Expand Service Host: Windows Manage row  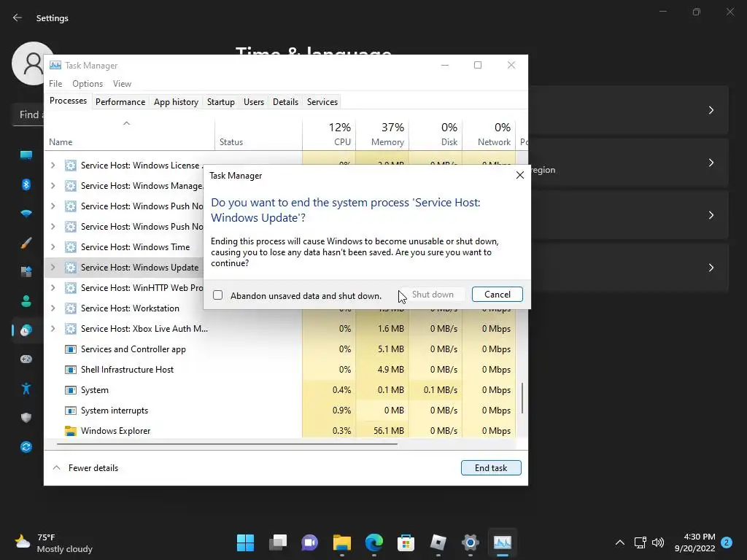(53, 186)
